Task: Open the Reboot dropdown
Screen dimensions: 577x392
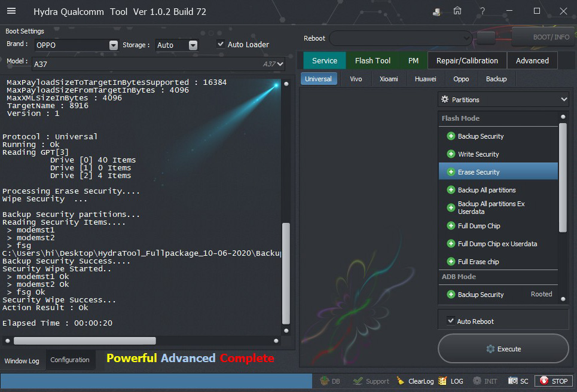Action: 401,38
